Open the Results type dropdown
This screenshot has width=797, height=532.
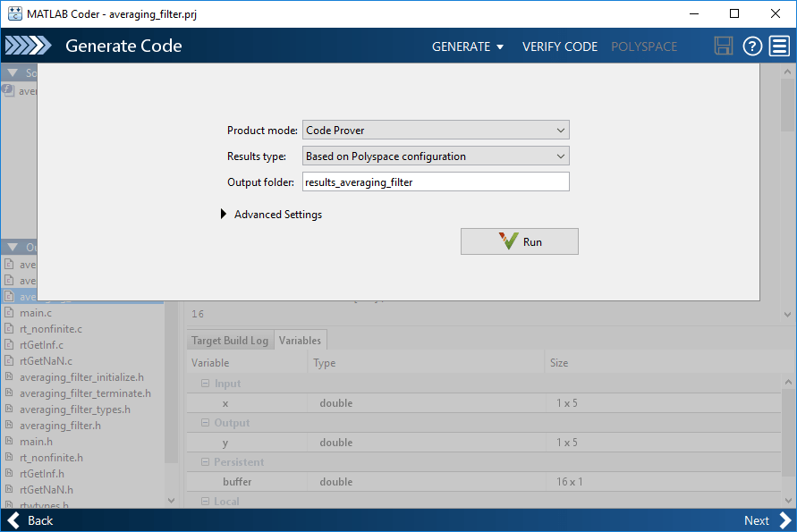coord(436,156)
